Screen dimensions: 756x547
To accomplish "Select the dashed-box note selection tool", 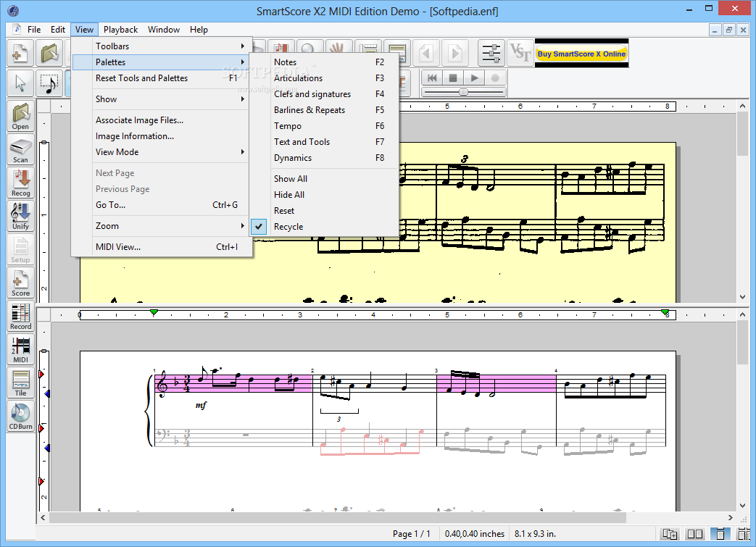I will click(49, 83).
